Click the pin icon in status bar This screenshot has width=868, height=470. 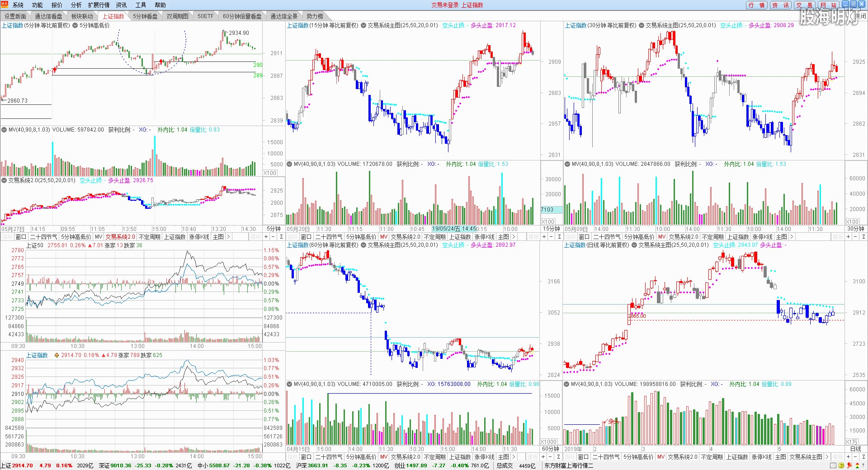pos(864,465)
